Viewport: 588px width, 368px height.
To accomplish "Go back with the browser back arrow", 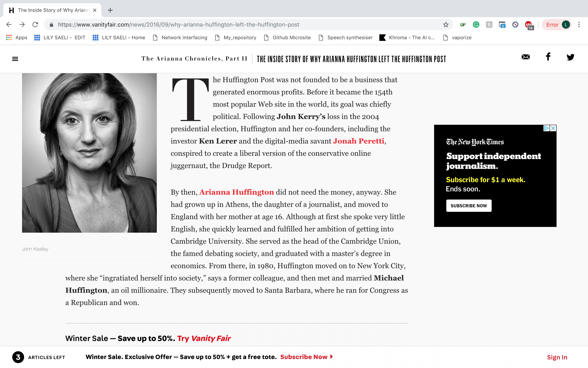I will (x=9, y=25).
